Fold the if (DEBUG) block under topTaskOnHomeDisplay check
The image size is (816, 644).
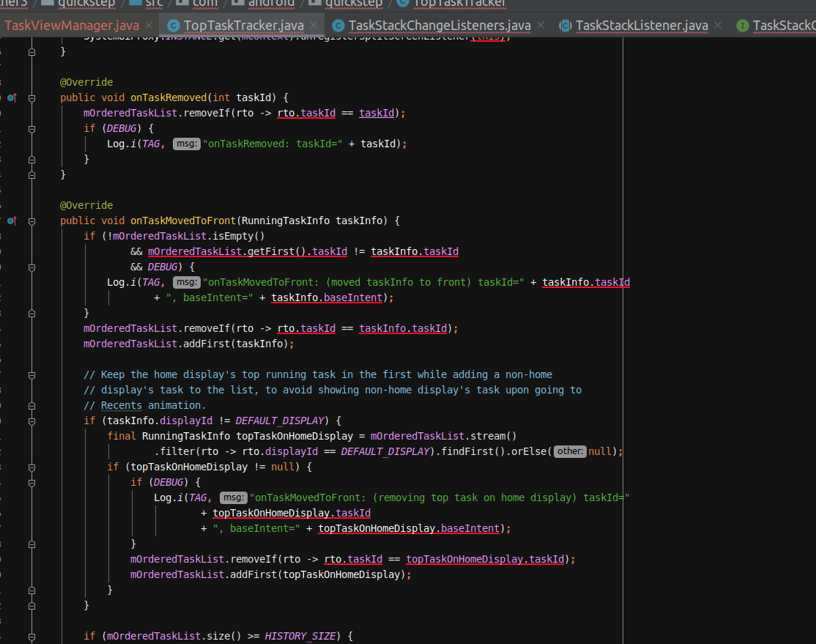click(31, 483)
